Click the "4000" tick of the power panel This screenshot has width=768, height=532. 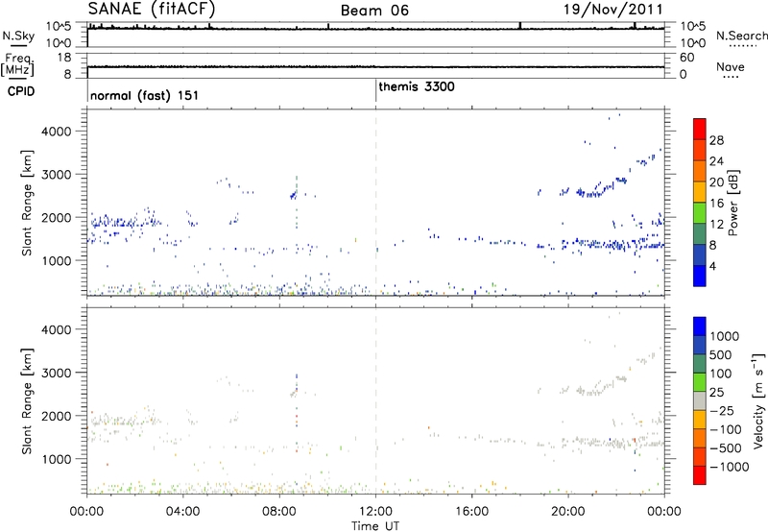pyautogui.click(x=57, y=132)
